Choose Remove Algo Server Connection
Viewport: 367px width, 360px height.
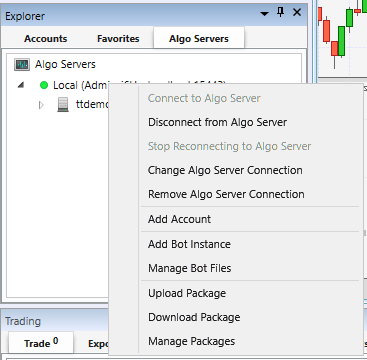point(226,194)
